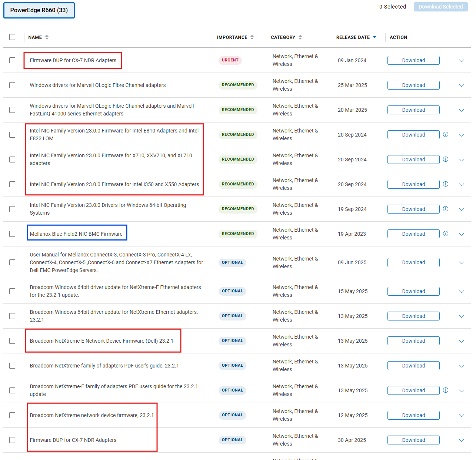Download the Marvell QLogic Windows drivers

413,85
